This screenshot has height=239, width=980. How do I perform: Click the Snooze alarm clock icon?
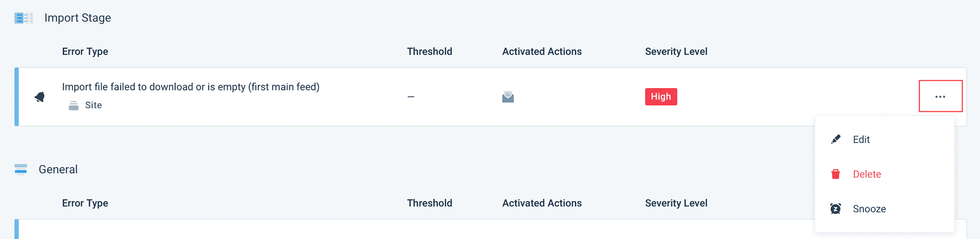coord(835,209)
